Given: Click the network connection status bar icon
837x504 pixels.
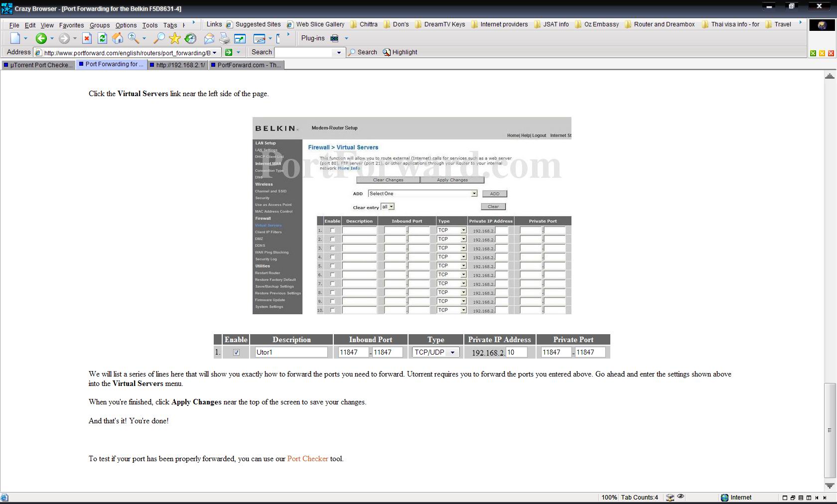Looking at the screenshot, I should 670,497.
